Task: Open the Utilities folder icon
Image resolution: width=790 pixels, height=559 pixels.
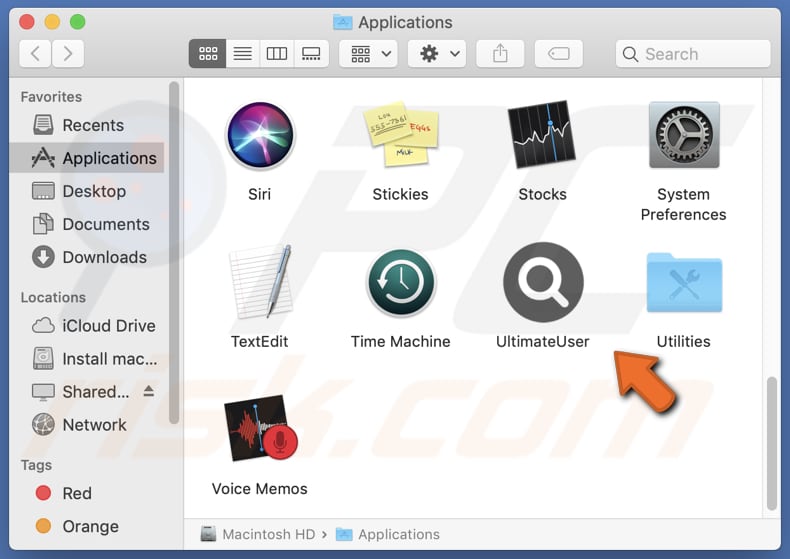Action: click(x=684, y=283)
